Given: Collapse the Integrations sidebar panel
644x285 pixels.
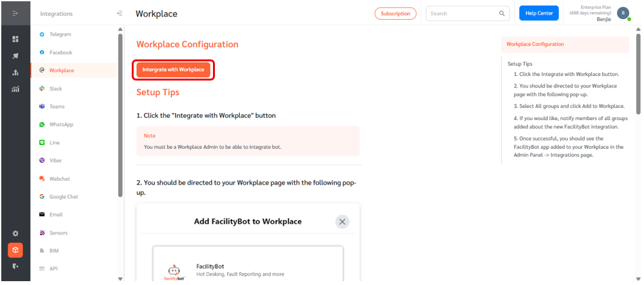Looking at the screenshot, I should click(x=120, y=13).
